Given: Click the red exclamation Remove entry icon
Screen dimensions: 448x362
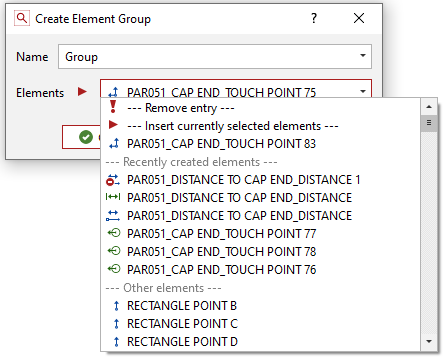Looking at the screenshot, I should pyautogui.click(x=113, y=107).
